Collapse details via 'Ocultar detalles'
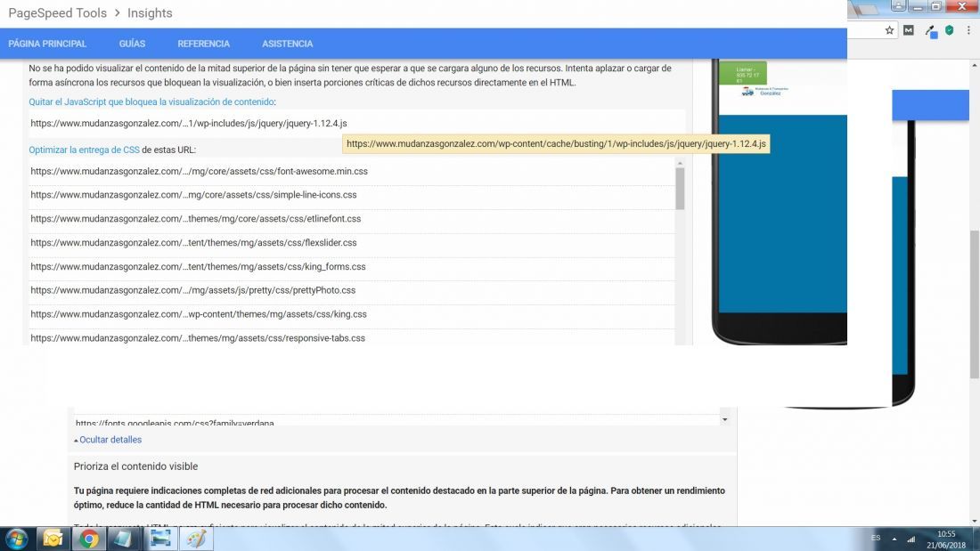Image resolution: width=980 pixels, height=551 pixels. (108, 440)
